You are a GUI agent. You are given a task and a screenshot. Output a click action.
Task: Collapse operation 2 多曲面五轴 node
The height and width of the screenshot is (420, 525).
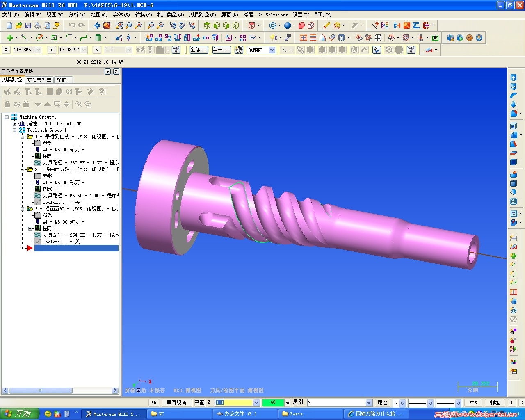[23, 169]
